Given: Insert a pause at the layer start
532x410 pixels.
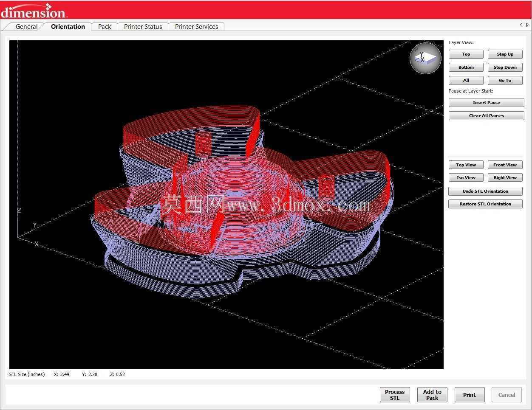Looking at the screenshot, I should (x=487, y=102).
